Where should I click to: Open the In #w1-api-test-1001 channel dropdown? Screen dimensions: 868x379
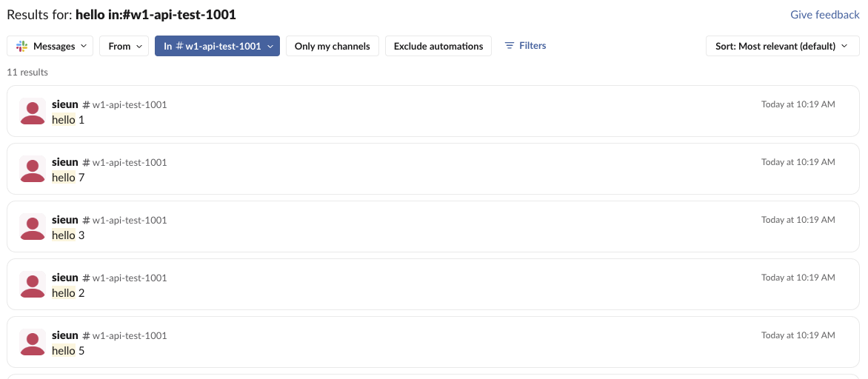click(x=218, y=46)
